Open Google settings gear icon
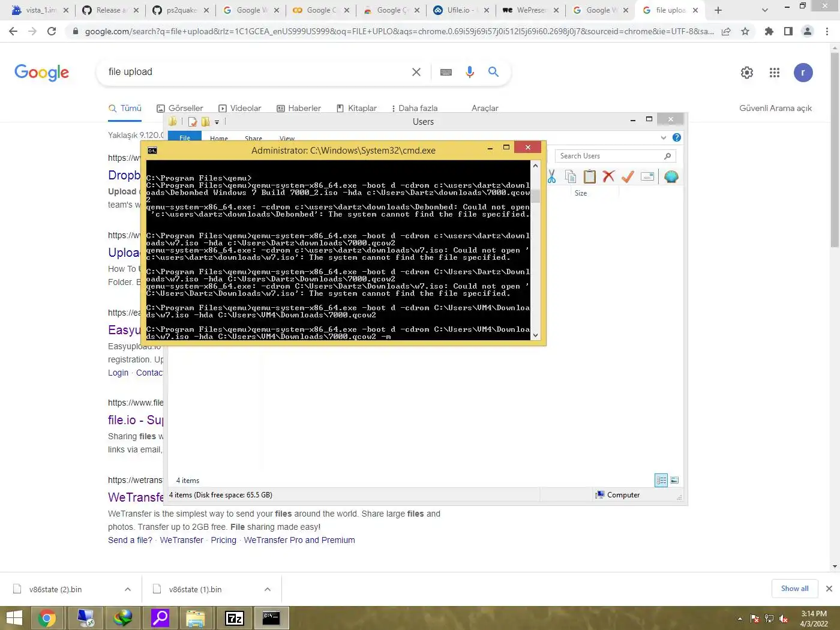This screenshot has width=840, height=630. [x=747, y=73]
